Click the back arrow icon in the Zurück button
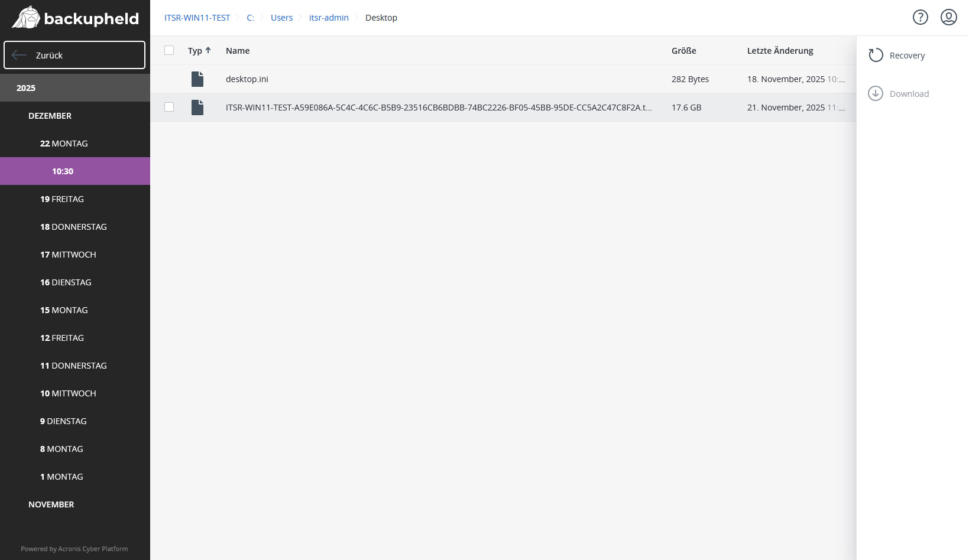The image size is (969, 560). click(x=19, y=55)
